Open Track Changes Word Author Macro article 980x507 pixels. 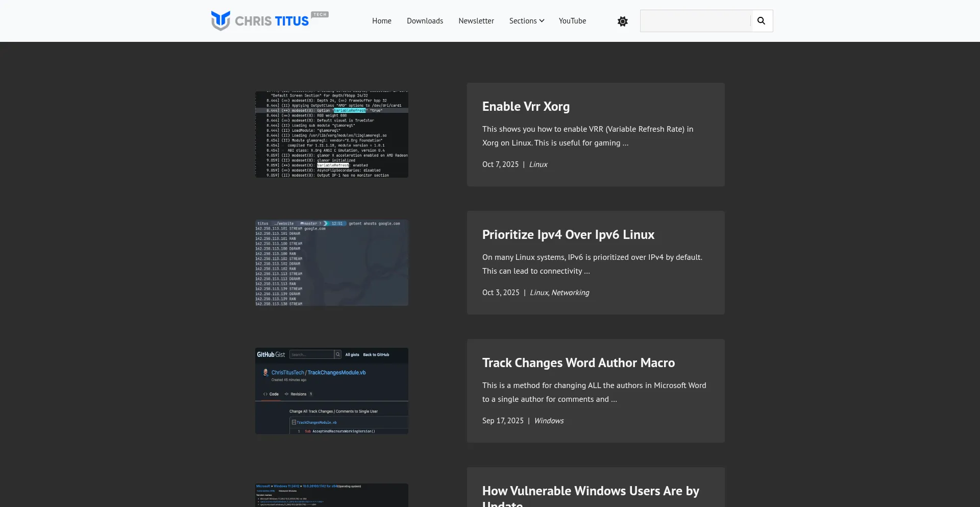tap(578, 363)
